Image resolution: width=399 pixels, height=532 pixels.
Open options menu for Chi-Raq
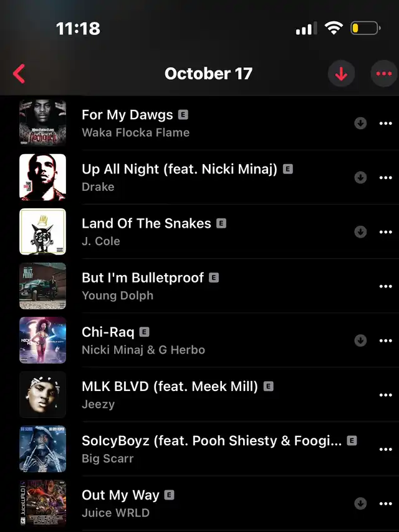[385, 341]
